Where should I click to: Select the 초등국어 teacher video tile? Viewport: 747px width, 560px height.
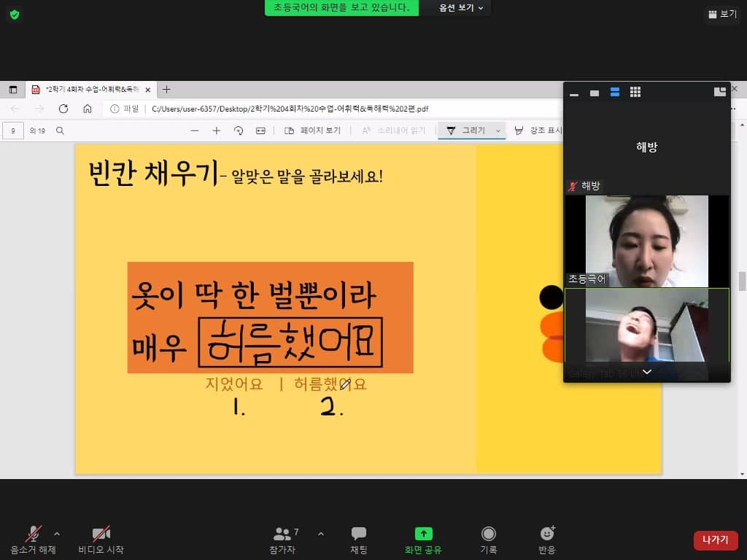coord(647,241)
